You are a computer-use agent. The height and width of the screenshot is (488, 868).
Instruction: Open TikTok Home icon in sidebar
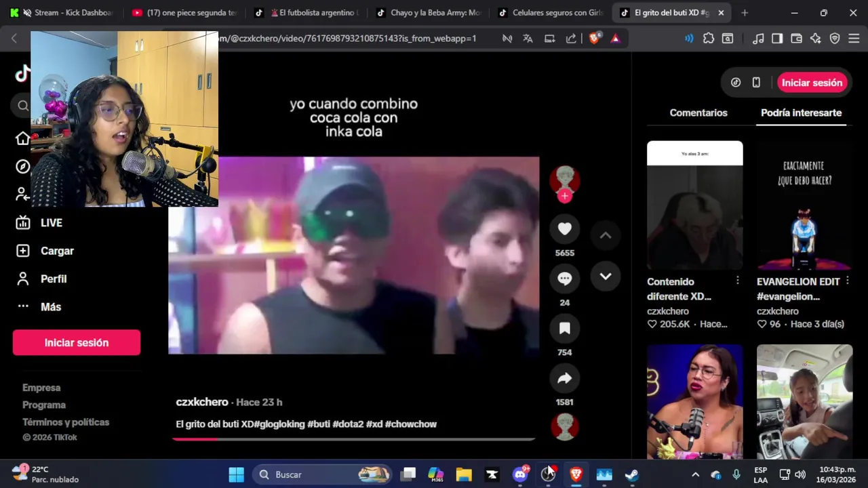click(23, 138)
